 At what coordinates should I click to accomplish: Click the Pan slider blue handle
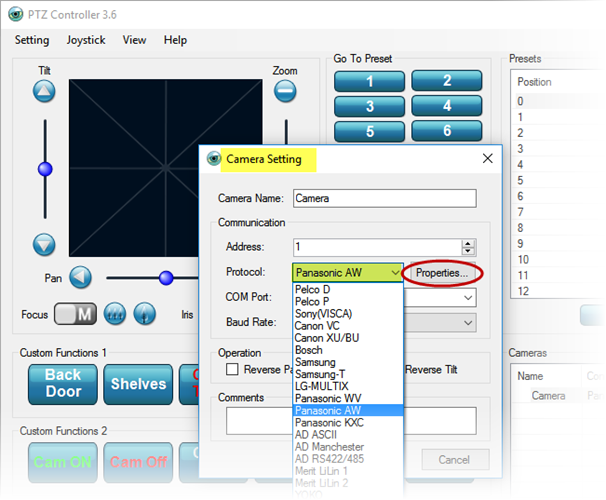(x=166, y=278)
